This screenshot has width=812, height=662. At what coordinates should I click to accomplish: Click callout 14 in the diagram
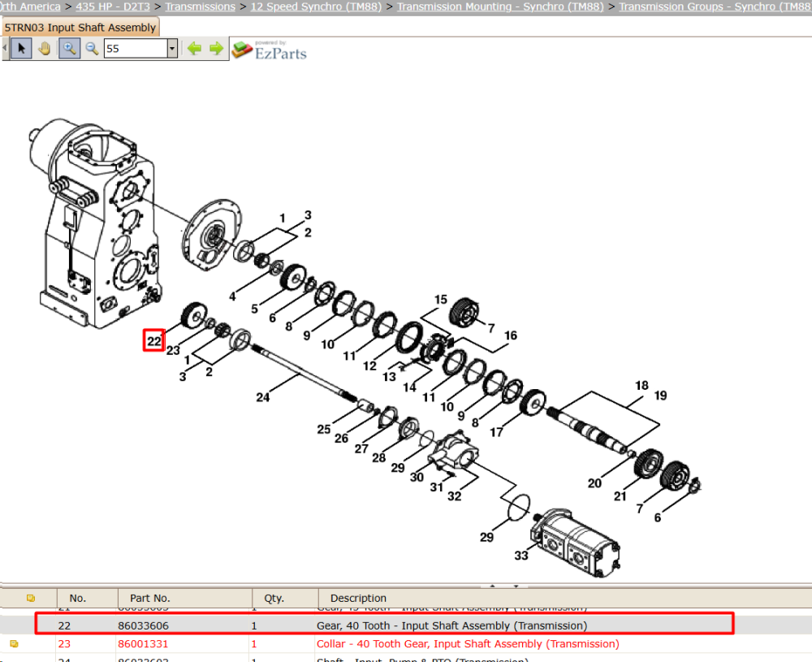coord(409,387)
